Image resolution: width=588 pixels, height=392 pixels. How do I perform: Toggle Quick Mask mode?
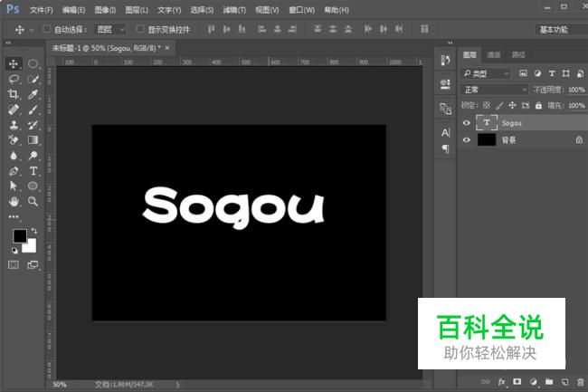coord(14,265)
